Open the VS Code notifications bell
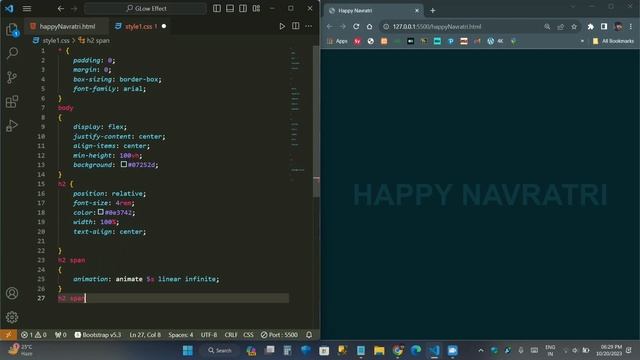The width and height of the screenshot is (640, 360). tap(309, 335)
